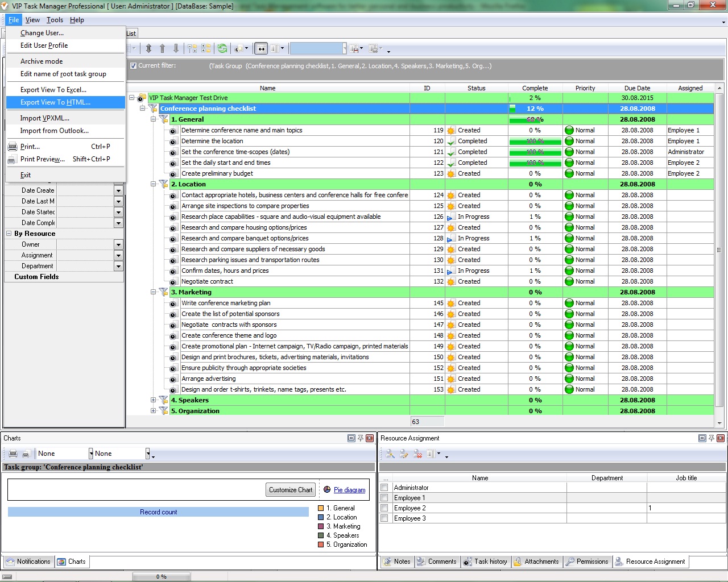This screenshot has height=582, width=728.
Task: Expand the 4. Speakers task group
Action: coord(153,400)
